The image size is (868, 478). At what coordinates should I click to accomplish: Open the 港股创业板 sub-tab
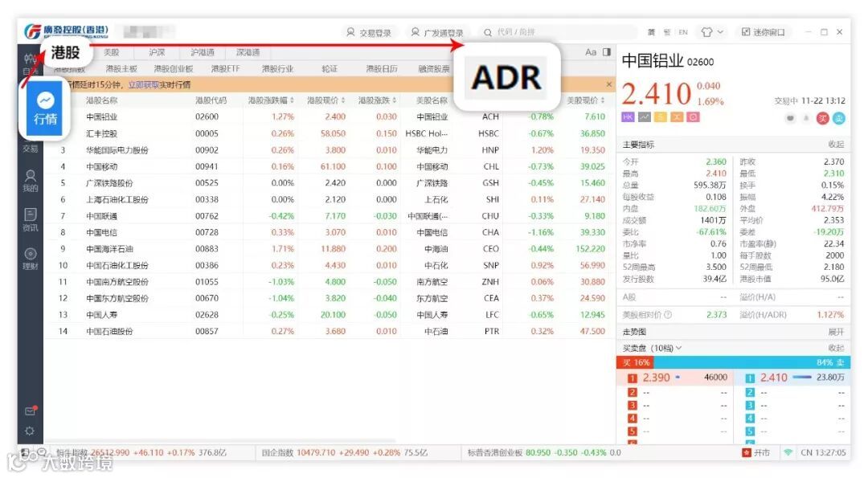click(174, 68)
